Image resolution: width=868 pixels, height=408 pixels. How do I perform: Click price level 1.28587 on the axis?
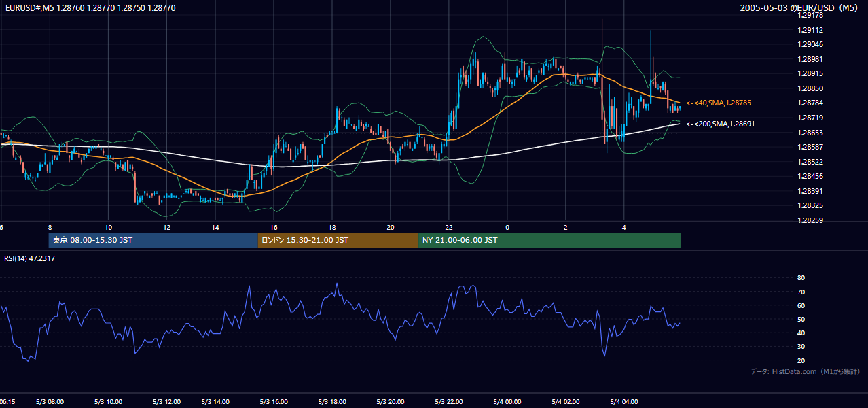810,147
